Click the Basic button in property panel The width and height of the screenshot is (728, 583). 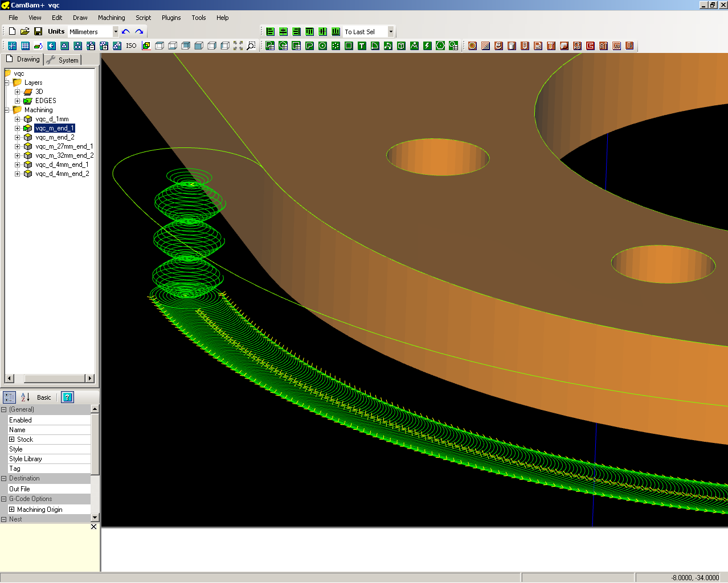coord(44,397)
